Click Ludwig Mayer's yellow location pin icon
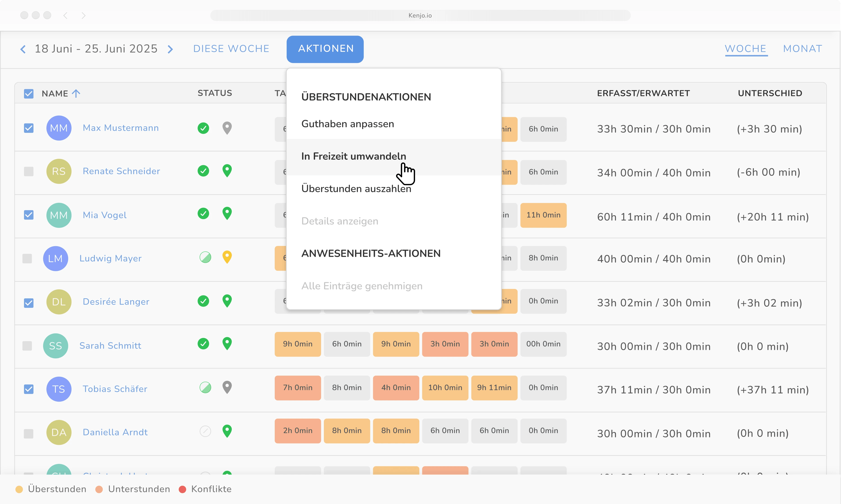 (227, 257)
